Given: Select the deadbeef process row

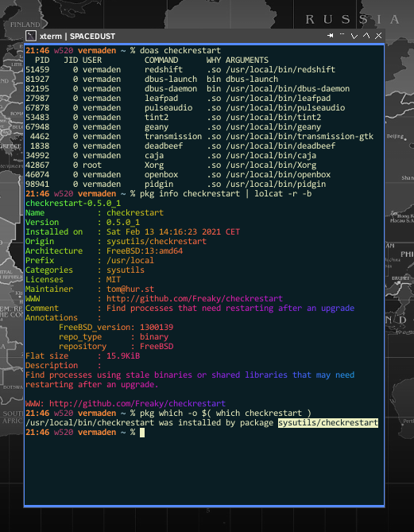Looking at the screenshot, I should tap(180, 146).
